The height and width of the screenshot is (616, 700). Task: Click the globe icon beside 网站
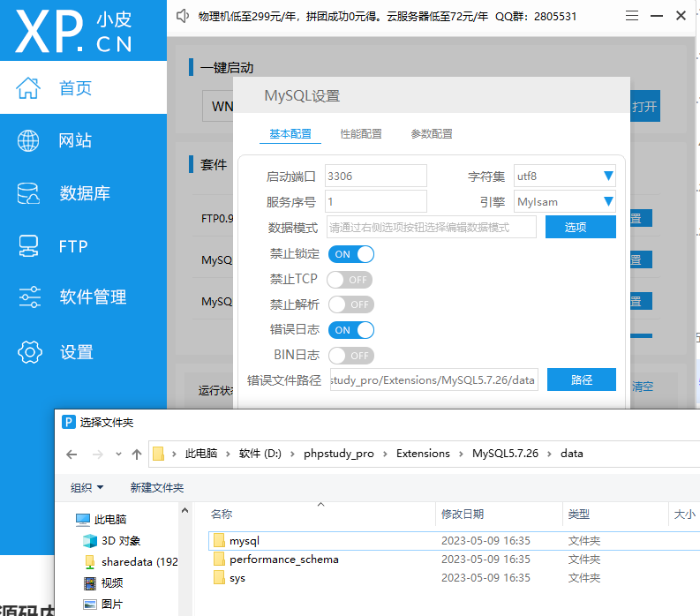[28, 140]
